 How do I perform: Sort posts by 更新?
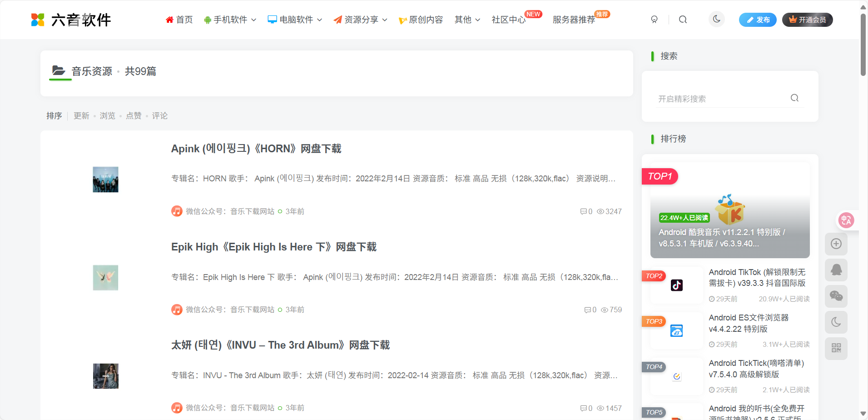tap(82, 116)
